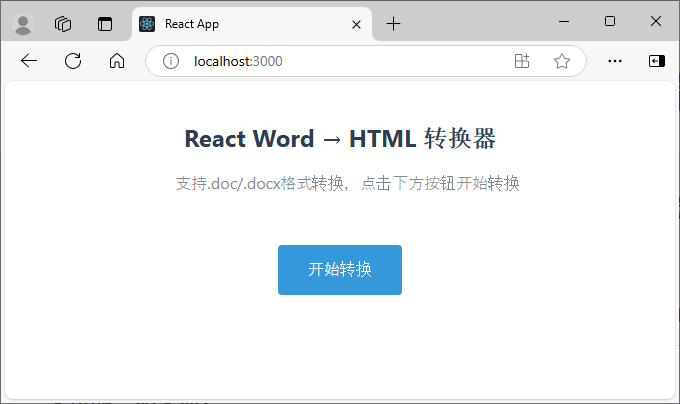Refresh the current page
Image resolution: width=680 pixels, height=404 pixels.
click(73, 61)
